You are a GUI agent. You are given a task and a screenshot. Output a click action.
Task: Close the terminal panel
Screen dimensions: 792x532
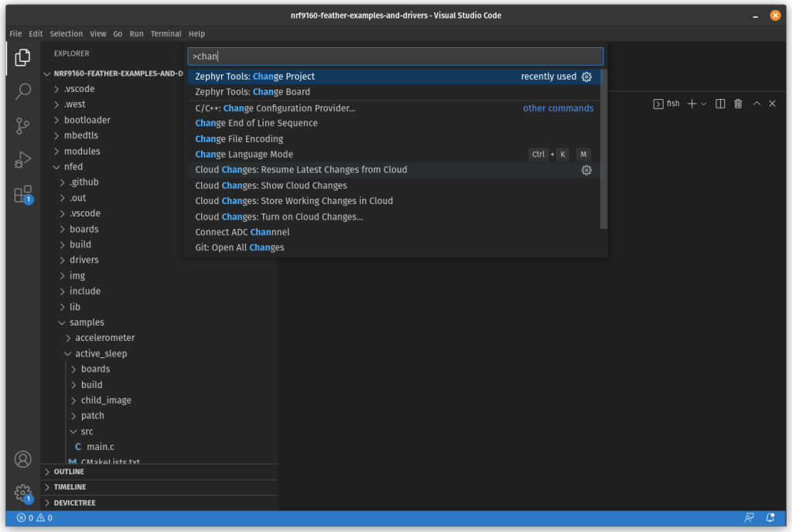(773, 104)
